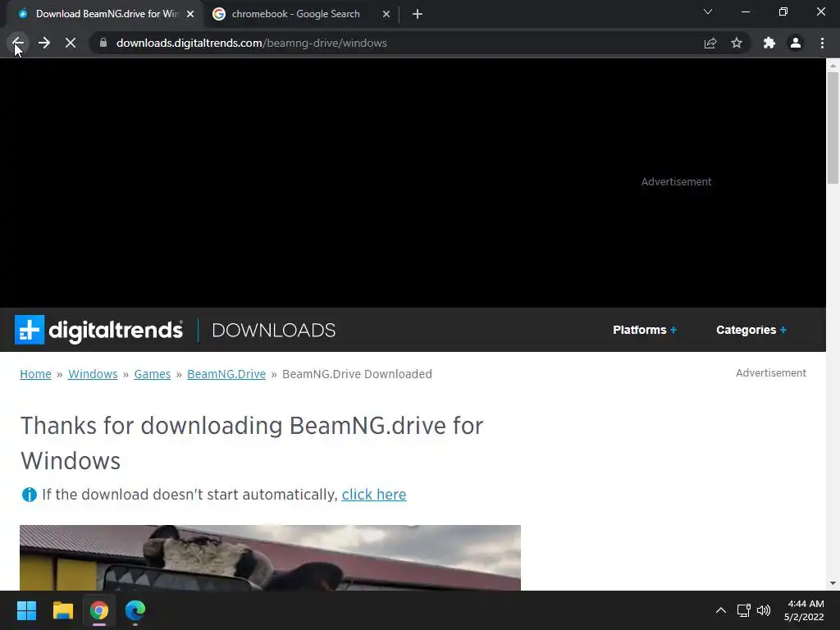Screen dimensions: 840x630
Task: Open the clock showing 4:44 AM
Action: pos(804,610)
